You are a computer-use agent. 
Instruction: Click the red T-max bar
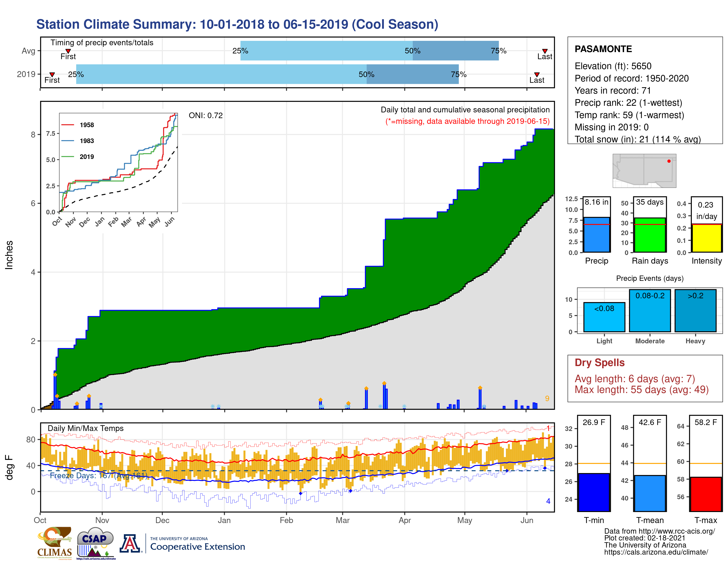click(706, 494)
